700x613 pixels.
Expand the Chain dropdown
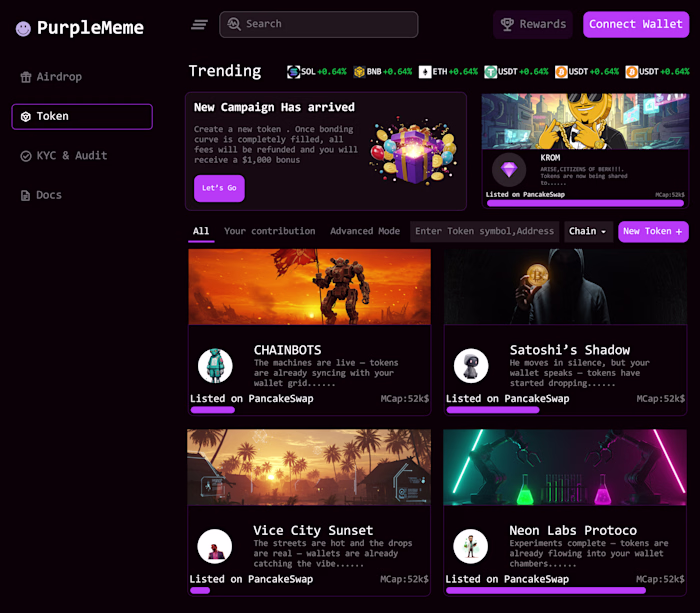click(588, 231)
